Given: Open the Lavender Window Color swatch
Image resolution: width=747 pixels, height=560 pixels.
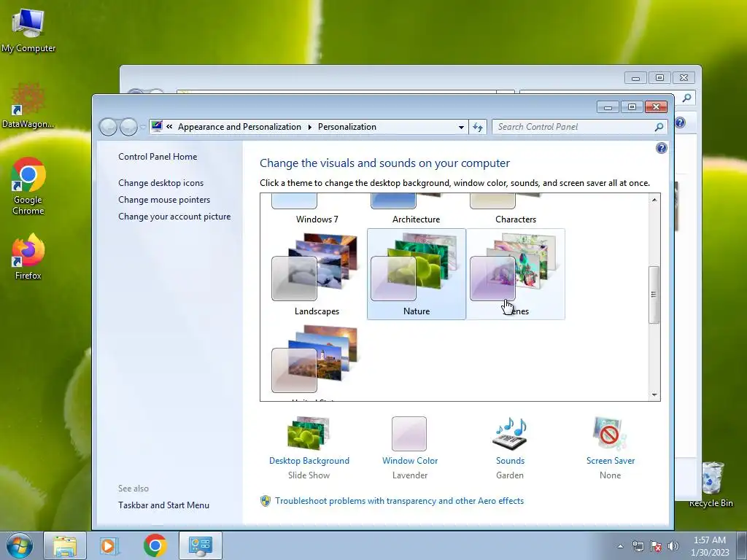Looking at the screenshot, I should point(409,433).
